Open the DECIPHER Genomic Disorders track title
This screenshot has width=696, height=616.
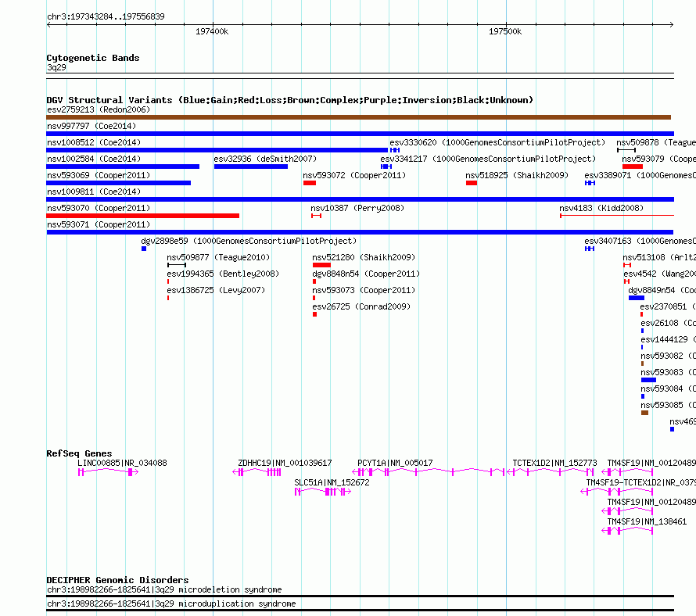pos(117,580)
